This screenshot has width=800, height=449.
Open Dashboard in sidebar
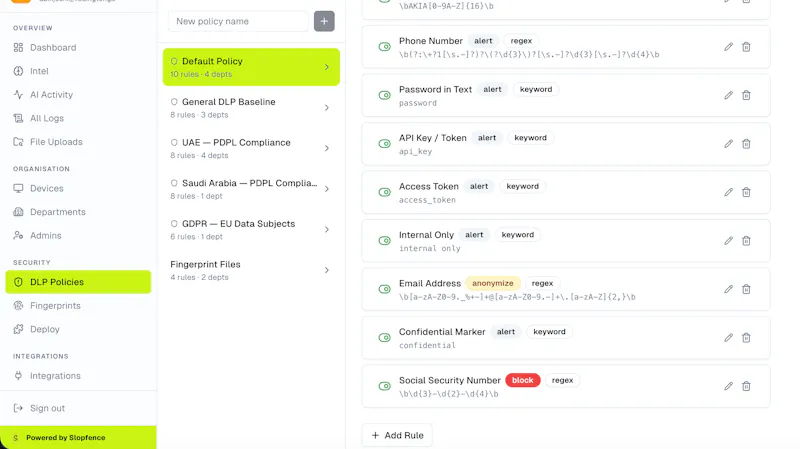pos(78,47)
